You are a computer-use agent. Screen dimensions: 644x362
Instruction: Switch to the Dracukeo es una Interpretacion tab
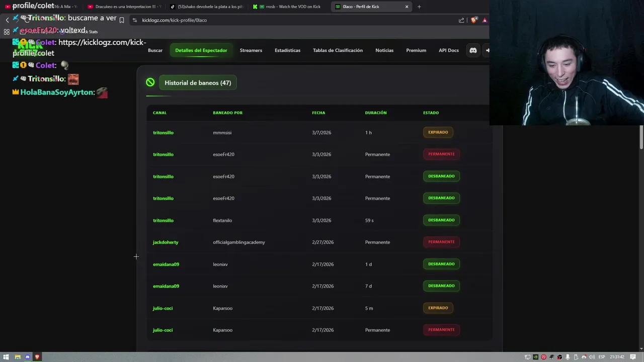point(124,7)
